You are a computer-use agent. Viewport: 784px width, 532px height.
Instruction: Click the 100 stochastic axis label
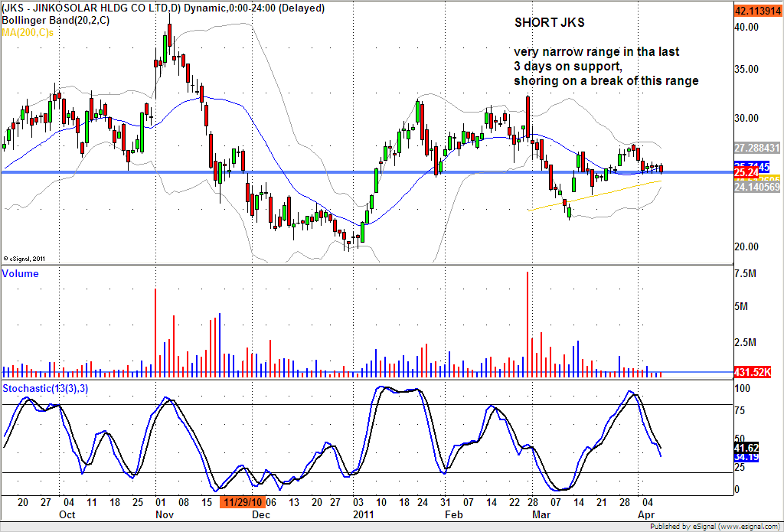point(743,389)
